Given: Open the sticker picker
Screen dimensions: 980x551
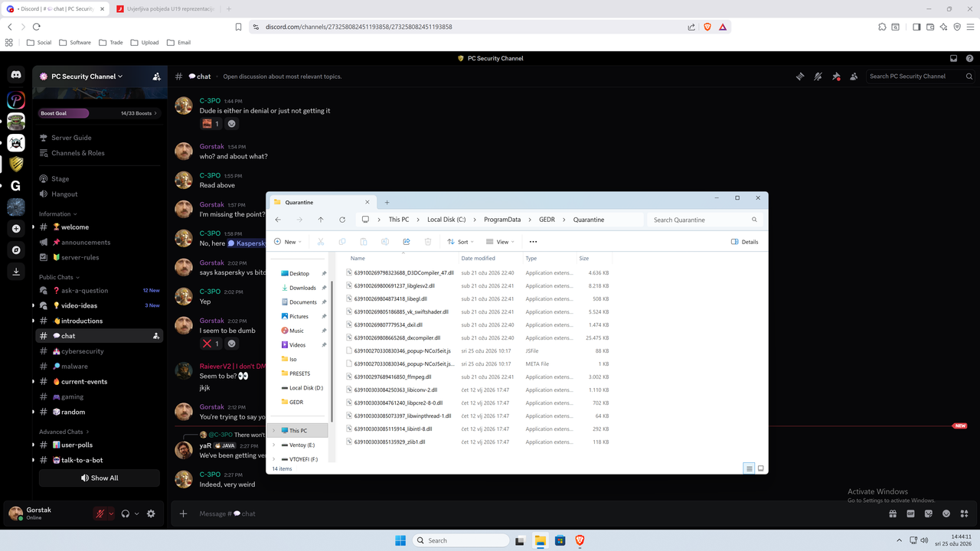Looking at the screenshot, I should pos(928,514).
